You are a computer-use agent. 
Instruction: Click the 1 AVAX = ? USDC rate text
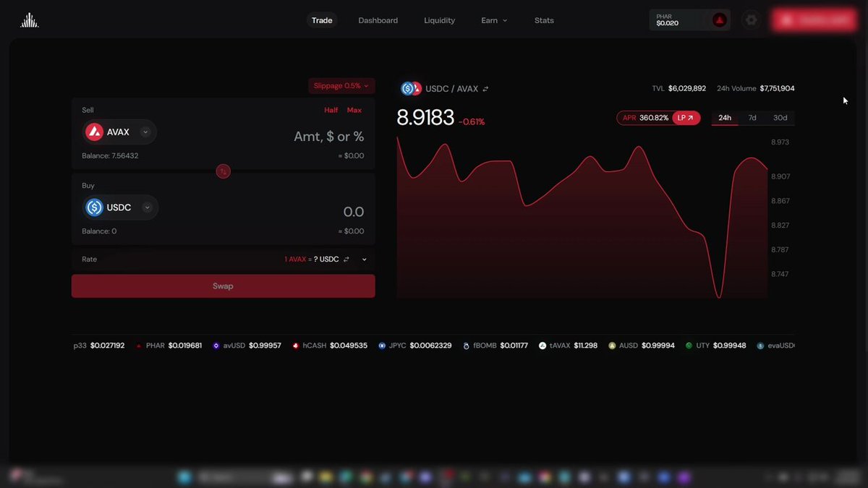point(312,260)
